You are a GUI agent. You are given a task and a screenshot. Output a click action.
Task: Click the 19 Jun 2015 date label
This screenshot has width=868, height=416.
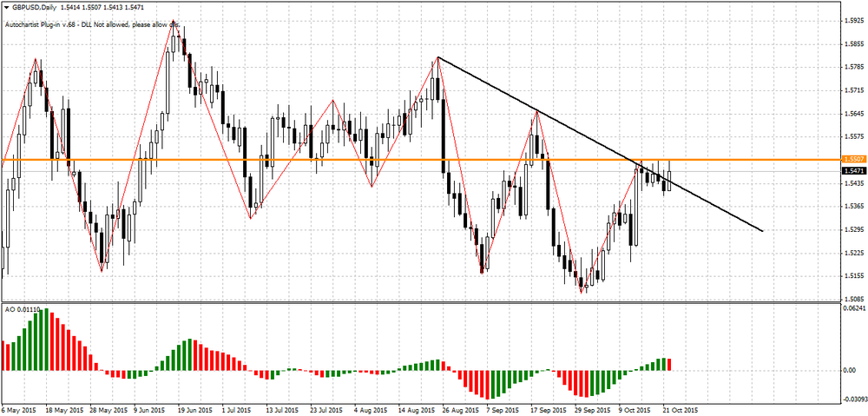191,409
